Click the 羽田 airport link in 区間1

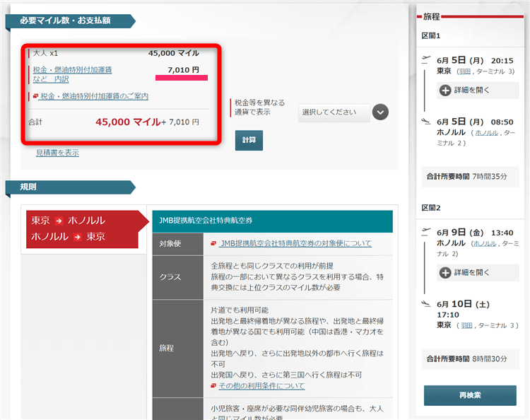click(x=464, y=71)
